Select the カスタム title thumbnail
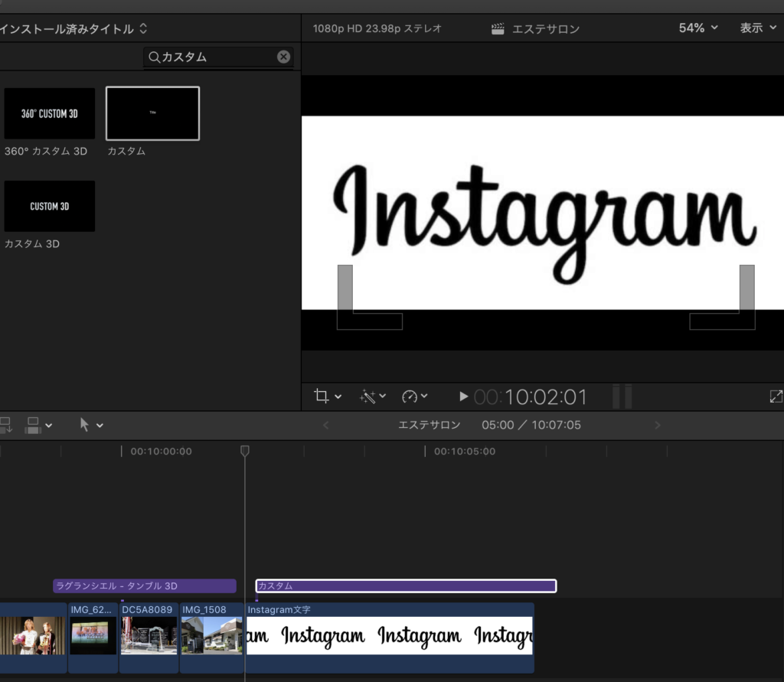The image size is (784, 682). (152, 113)
